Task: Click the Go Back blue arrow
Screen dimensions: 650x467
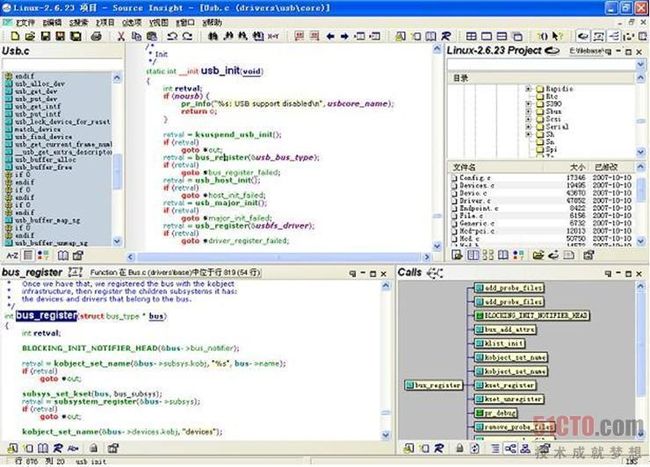Action: [x=330, y=36]
